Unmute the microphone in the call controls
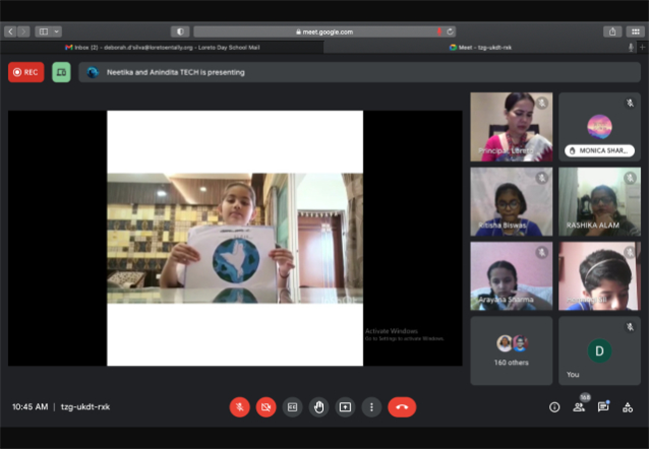This screenshot has height=450, width=650. [240, 407]
